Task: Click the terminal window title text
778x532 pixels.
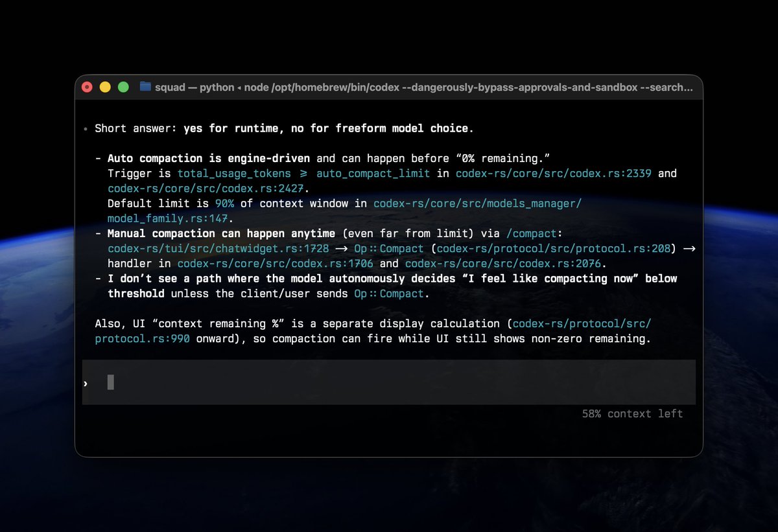Action: point(423,87)
